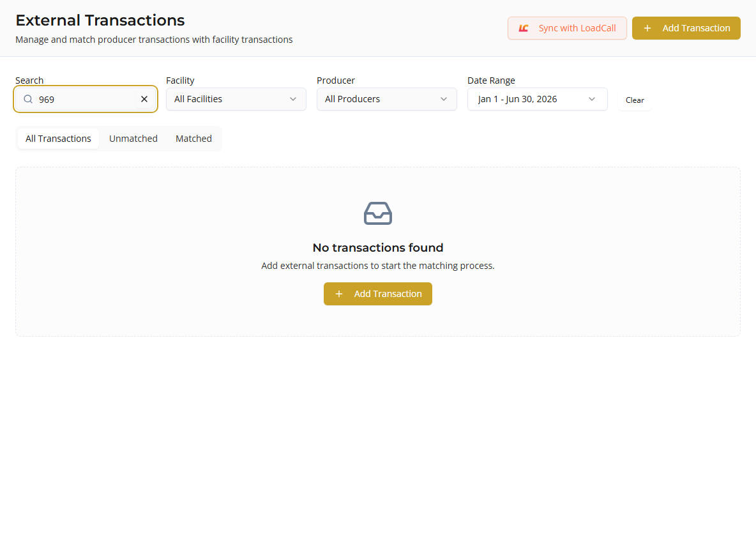Viewport: 756px width, 534px height.
Task: Click the chevron in the Date Range picker
Action: 592,99
